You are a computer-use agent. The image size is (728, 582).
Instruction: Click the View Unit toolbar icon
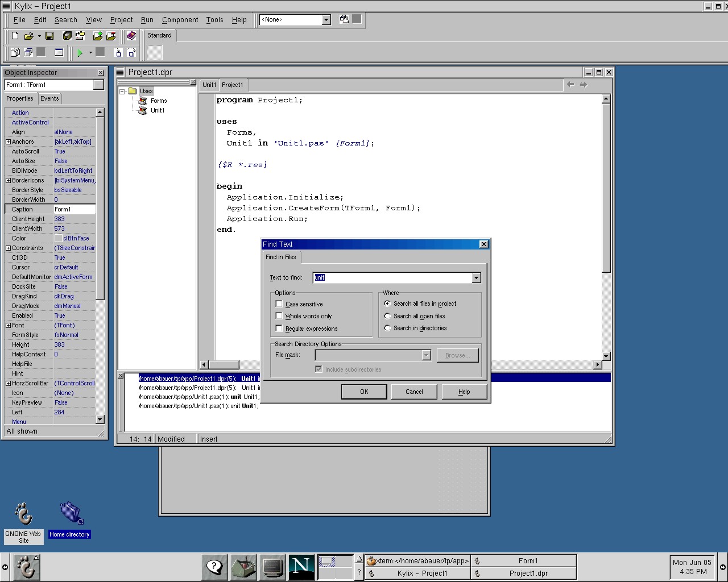[15, 52]
